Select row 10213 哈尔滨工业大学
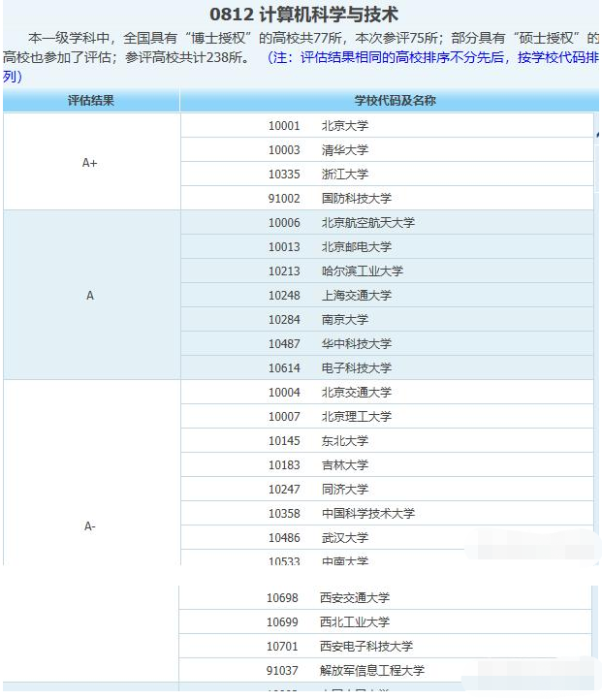This screenshot has width=602, height=700. (387, 270)
